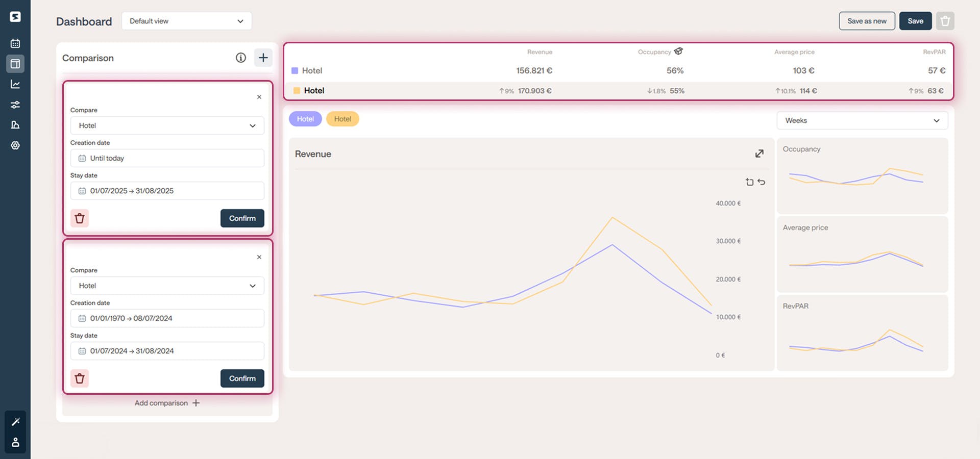The width and height of the screenshot is (980, 459).
Task: Open the reports icon in sidebar
Action: (x=15, y=125)
